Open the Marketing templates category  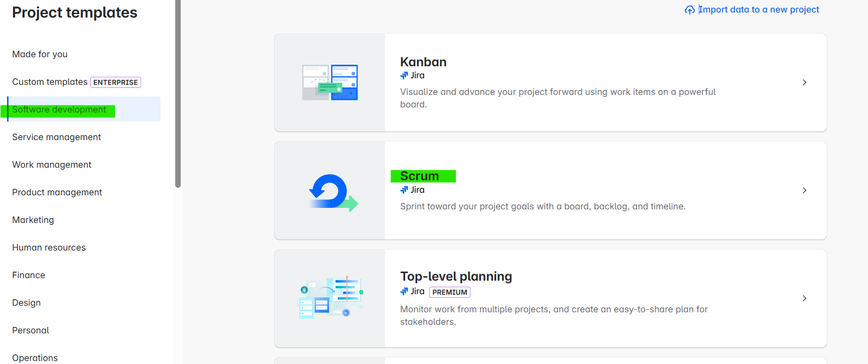click(x=33, y=220)
